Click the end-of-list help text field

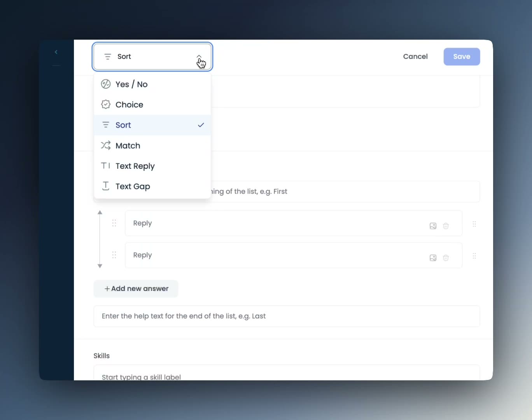[x=287, y=316]
